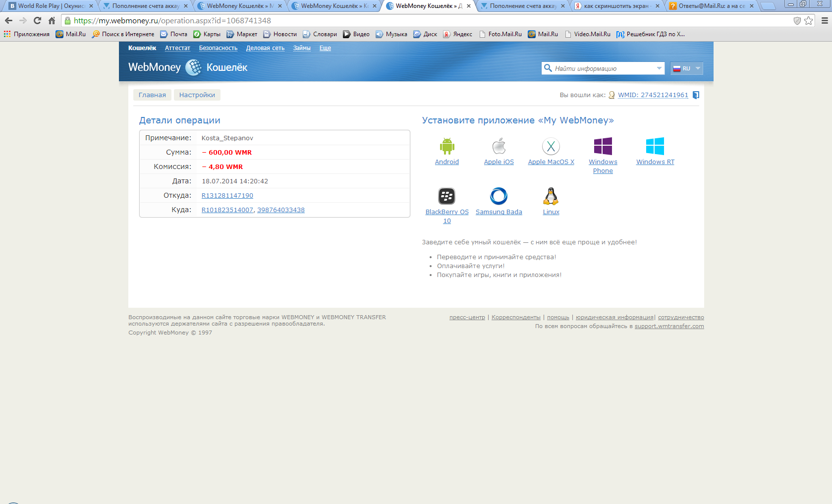Viewport: 832px width, 504px height.
Task: Open Почта bookmark
Action: point(173,34)
